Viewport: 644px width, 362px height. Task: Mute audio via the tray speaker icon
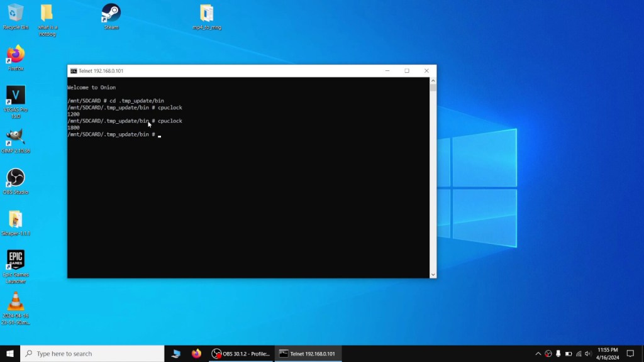[587, 353]
